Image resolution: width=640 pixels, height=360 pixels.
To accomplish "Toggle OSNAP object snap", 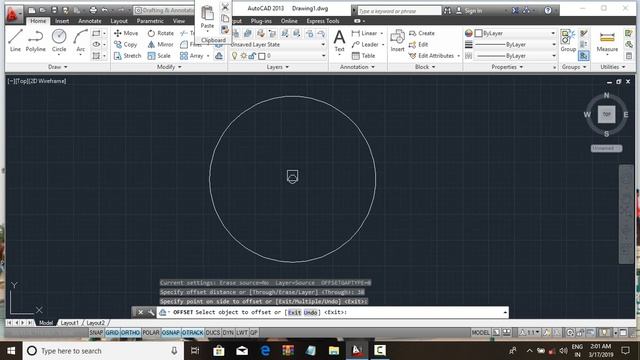I will pos(171,333).
